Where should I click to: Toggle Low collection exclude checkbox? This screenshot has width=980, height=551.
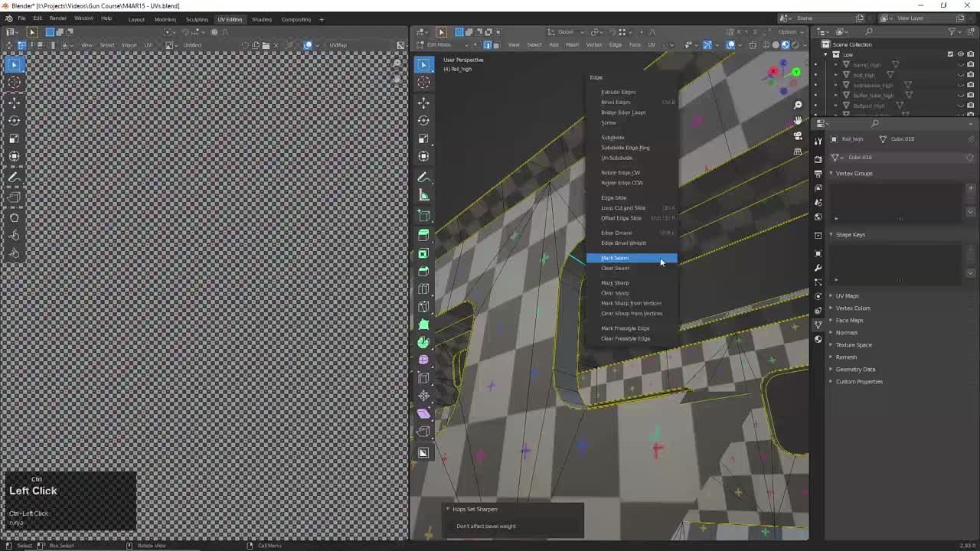pyautogui.click(x=950, y=54)
